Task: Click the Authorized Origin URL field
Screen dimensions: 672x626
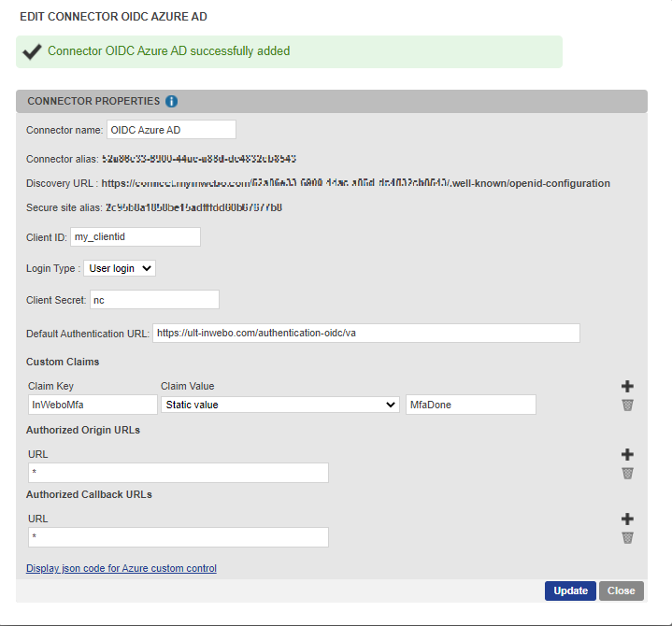Action: point(178,473)
